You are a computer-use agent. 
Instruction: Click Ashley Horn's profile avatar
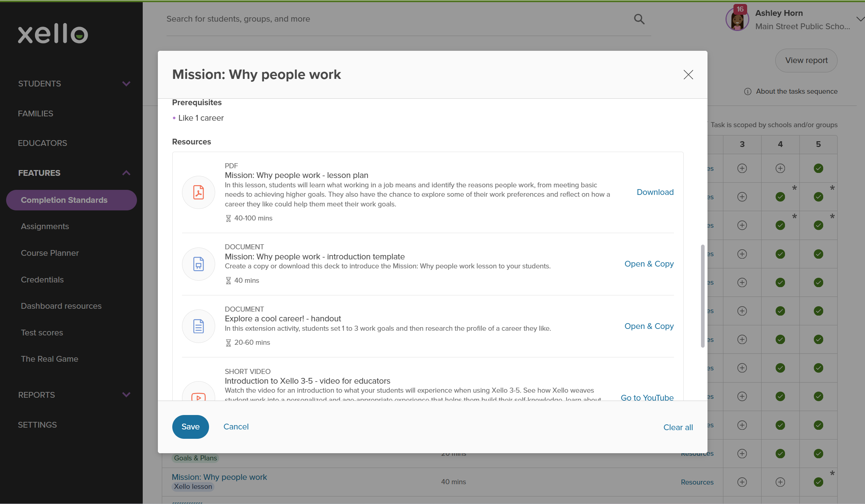(737, 19)
